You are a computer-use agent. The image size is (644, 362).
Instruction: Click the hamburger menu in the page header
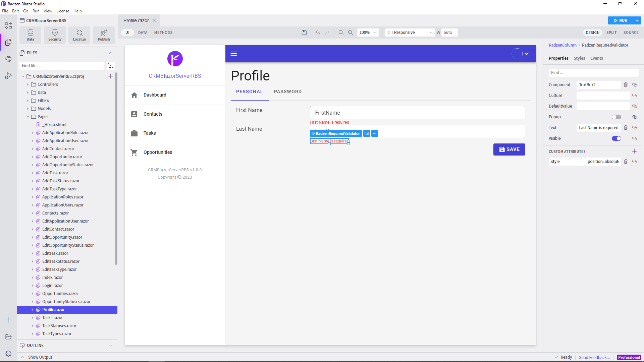tap(234, 54)
